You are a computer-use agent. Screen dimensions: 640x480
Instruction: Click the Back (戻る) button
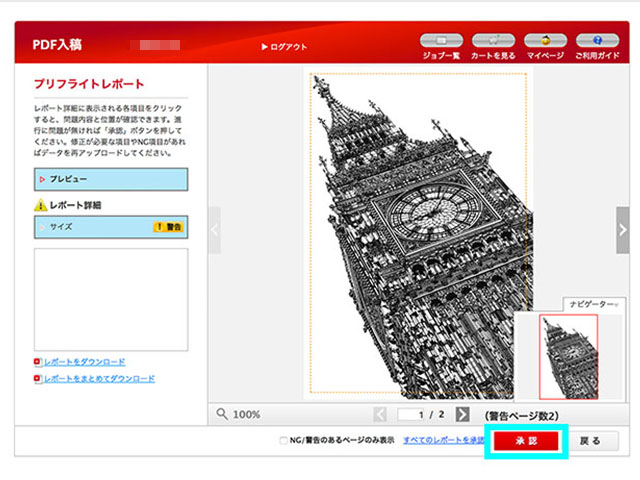[x=590, y=441]
